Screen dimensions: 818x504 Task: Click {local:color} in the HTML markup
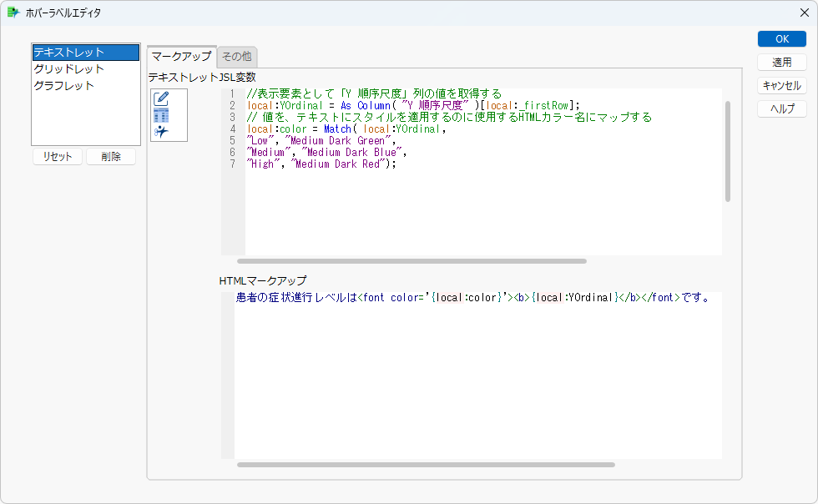(467, 297)
